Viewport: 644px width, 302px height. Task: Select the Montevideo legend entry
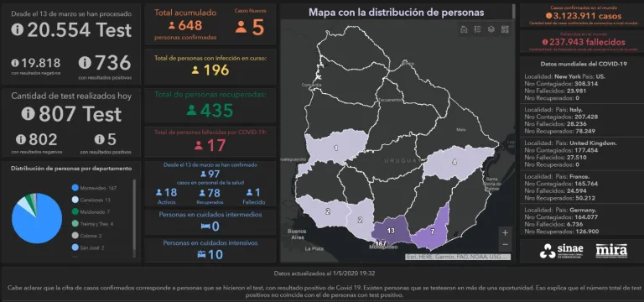pyautogui.click(x=94, y=188)
